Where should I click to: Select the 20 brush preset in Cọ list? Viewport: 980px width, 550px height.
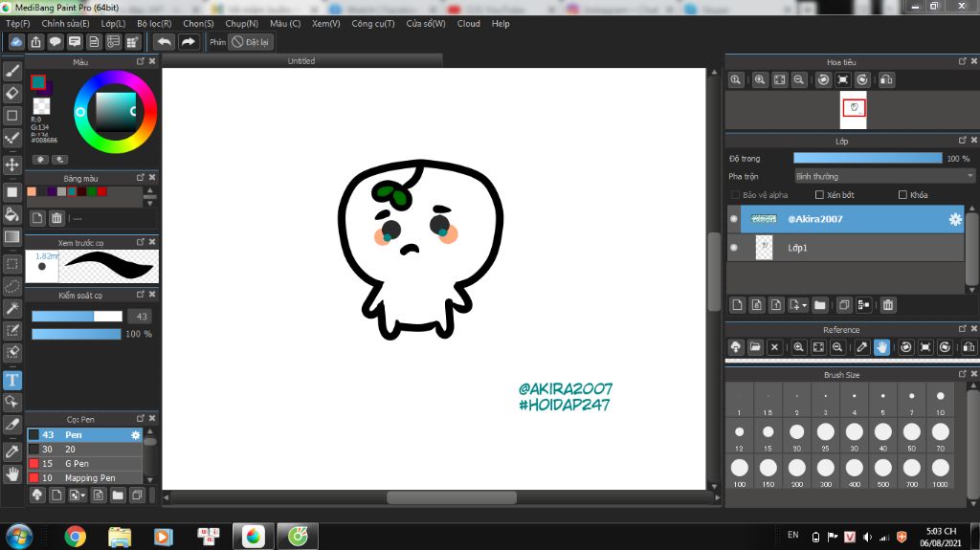[84, 450]
